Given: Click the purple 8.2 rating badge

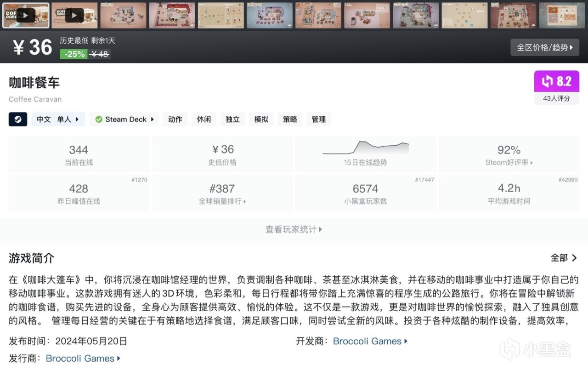Looking at the screenshot, I should [x=556, y=81].
